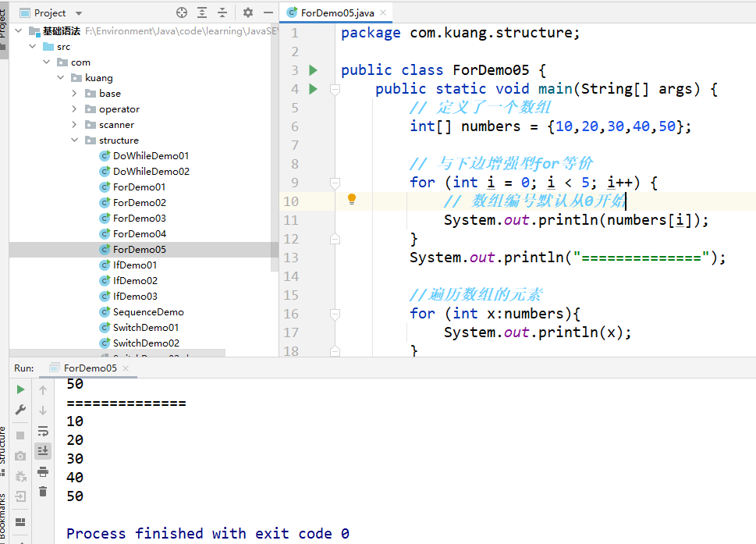Collapse the structure package

[74, 140]
